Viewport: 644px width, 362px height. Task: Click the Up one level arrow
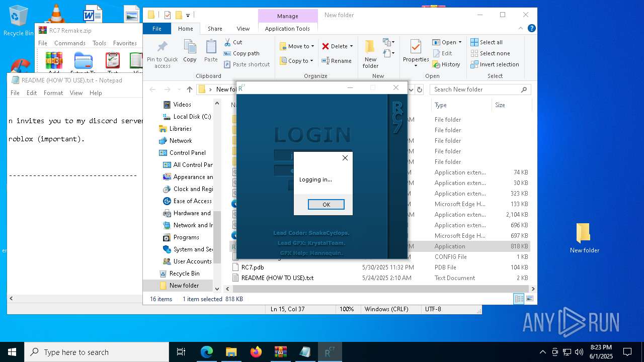(x=189, y=89)
